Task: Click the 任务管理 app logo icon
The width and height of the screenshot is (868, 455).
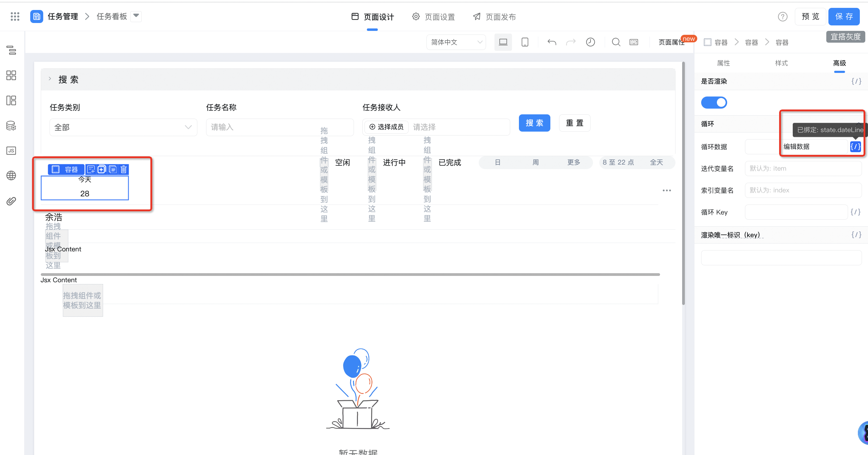Action: pos(36,16)
